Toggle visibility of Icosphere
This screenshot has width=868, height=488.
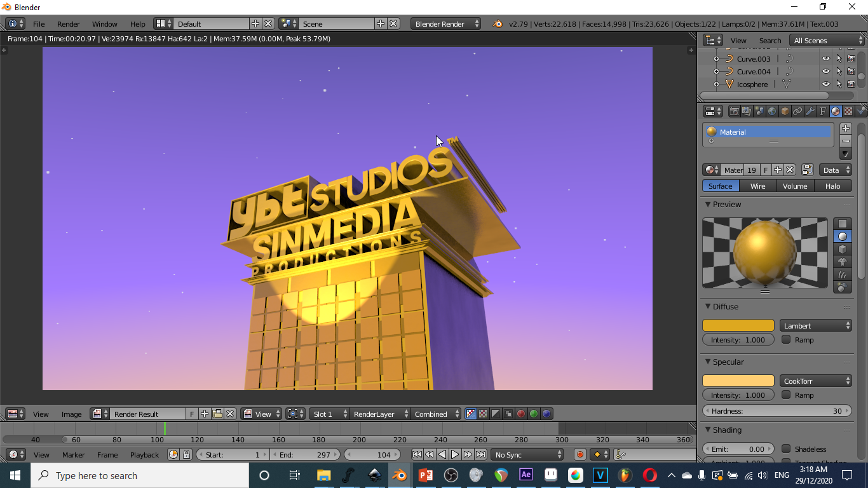coord(826,84)
